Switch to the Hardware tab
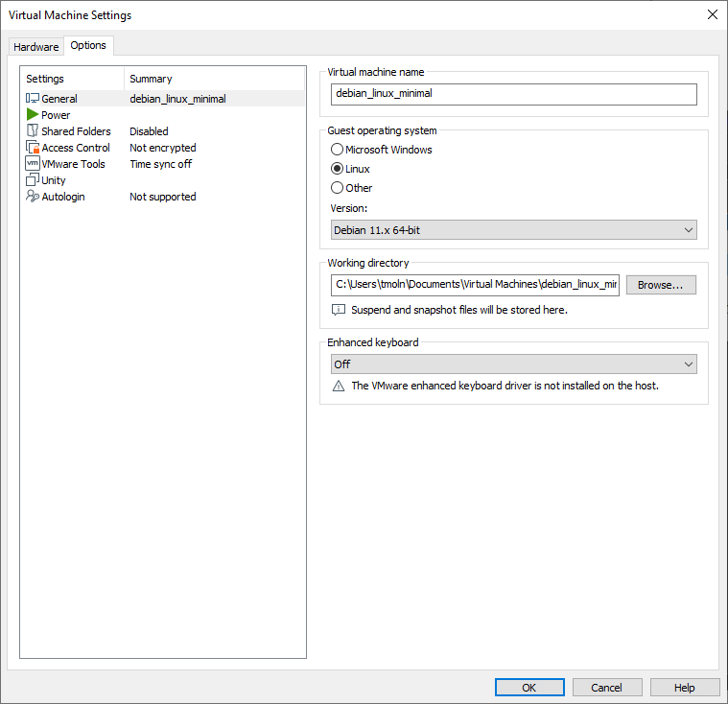The height and width of the screenshot is (704, 728). [x=35, y=47]
